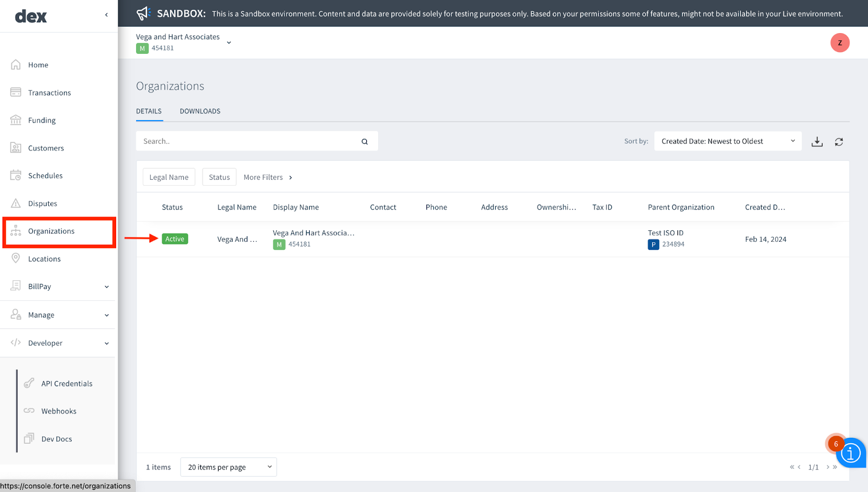
Task: Apply the Legal Name filter
Action: [168, 176]
